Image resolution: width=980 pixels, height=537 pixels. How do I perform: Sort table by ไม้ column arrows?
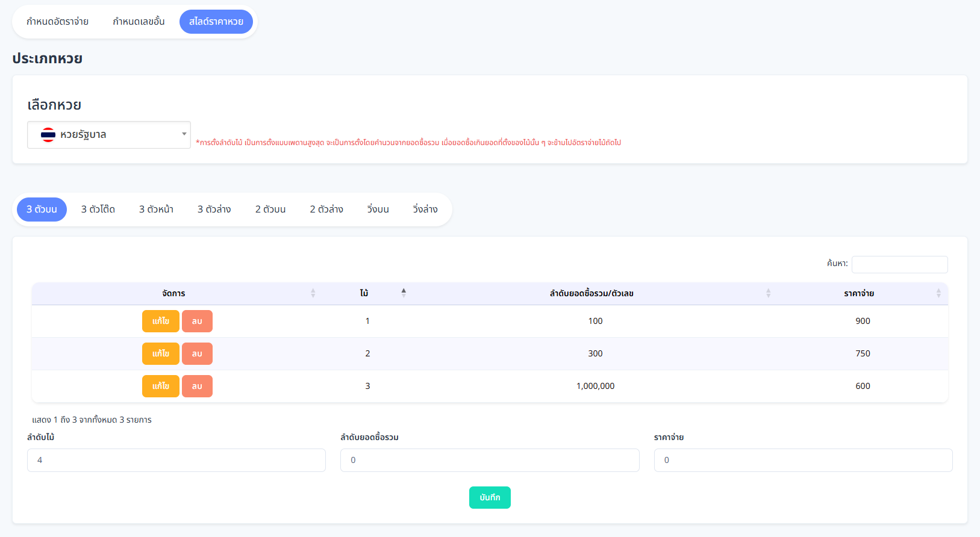(404, 293)
